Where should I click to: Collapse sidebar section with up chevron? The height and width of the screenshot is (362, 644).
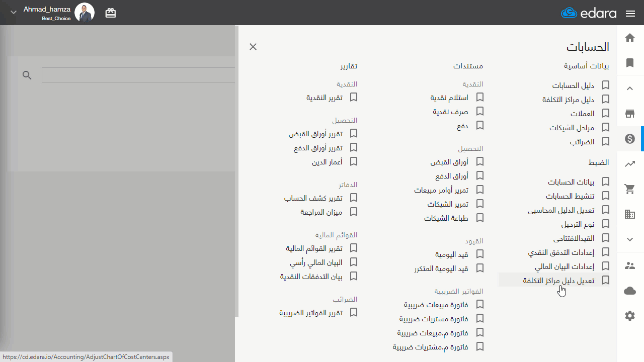[x=630, y=88]
